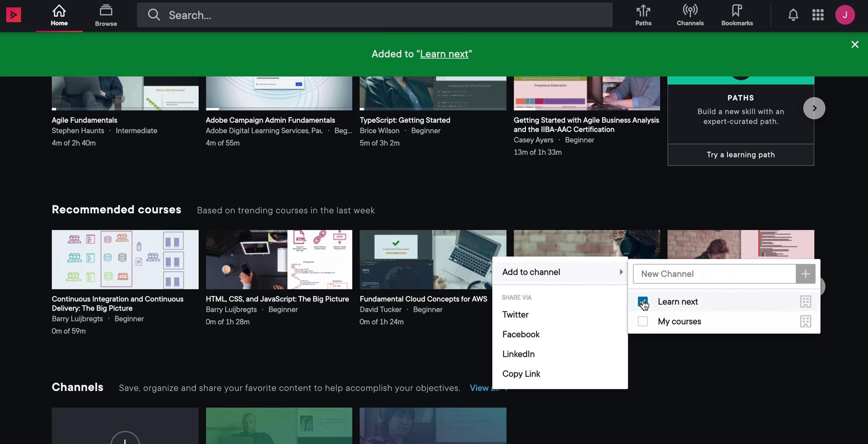Click the Recommended courses heading
Image resolution: width=868 pixels, height=444 pixels.
tap(116, 210)
